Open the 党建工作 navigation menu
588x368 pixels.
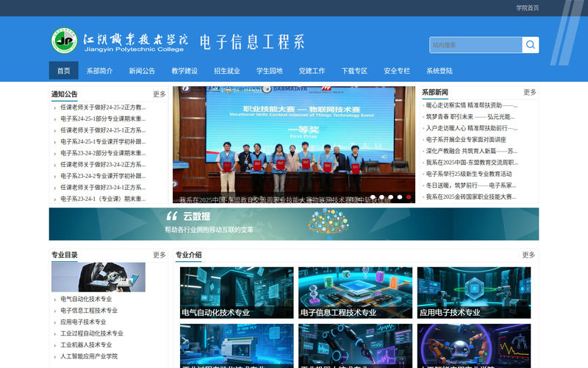312,71
